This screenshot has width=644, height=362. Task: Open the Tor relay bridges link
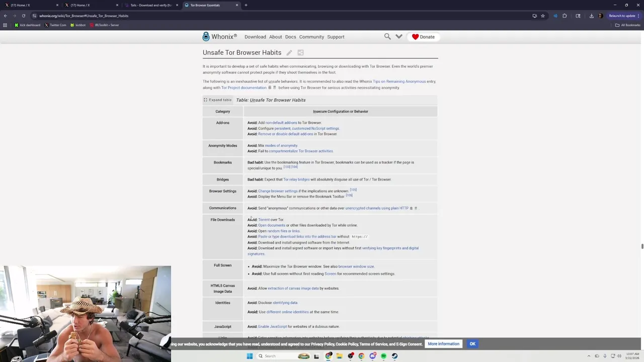click(x=296, y=179)
